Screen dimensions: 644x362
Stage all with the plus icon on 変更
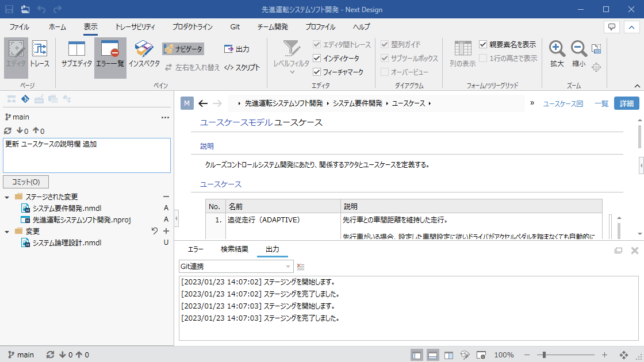coord(166,231)
